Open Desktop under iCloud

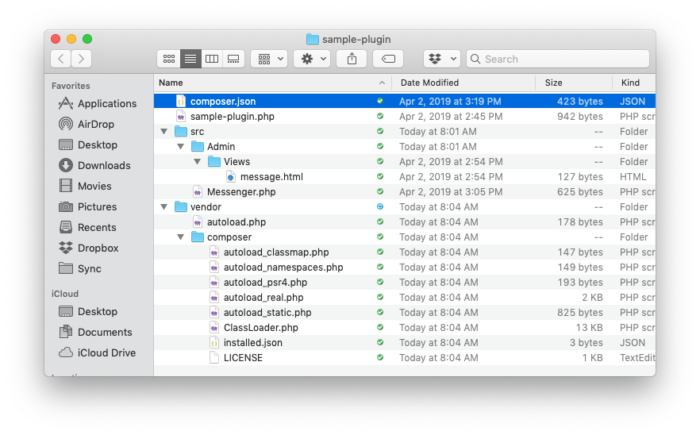[x=88, y=311]
